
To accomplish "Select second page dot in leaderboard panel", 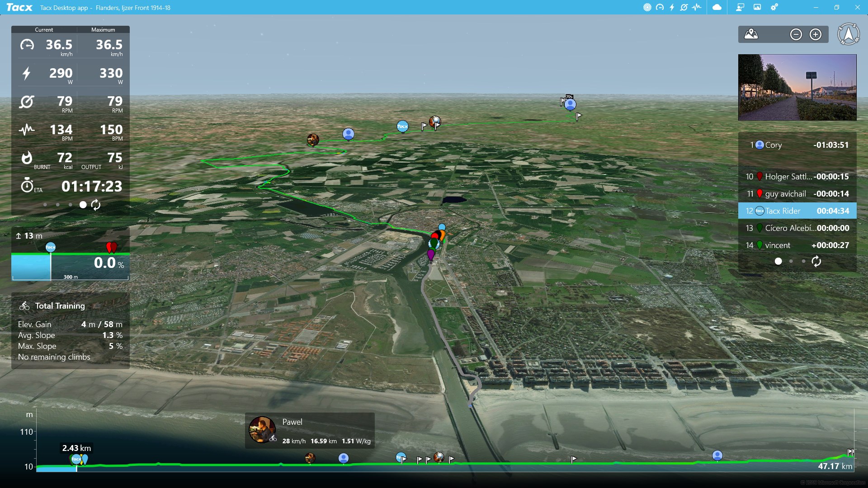I will tap(791, 261).
